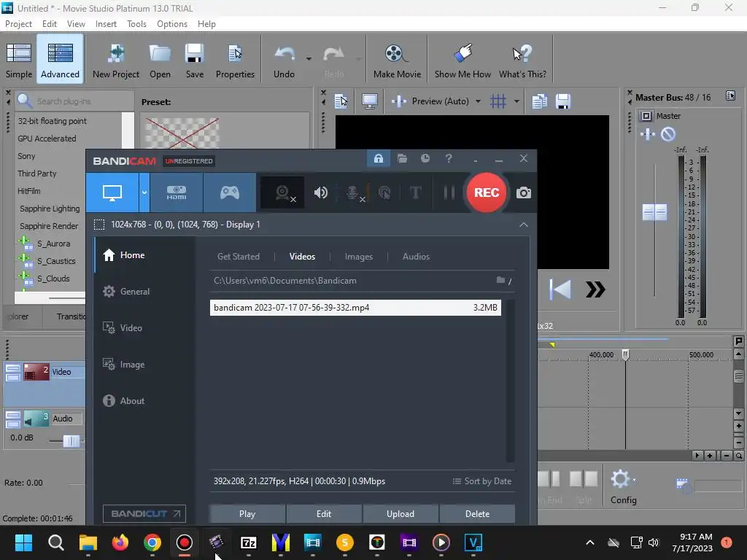Open folder icon beside Bandicam path
747x560 pixels.
500,280
